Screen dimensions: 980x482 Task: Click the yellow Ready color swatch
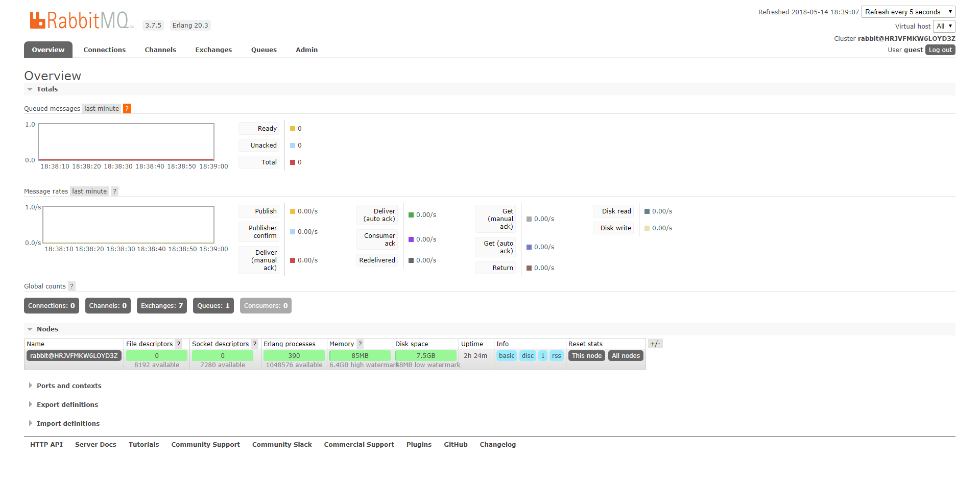coord(293,129)
